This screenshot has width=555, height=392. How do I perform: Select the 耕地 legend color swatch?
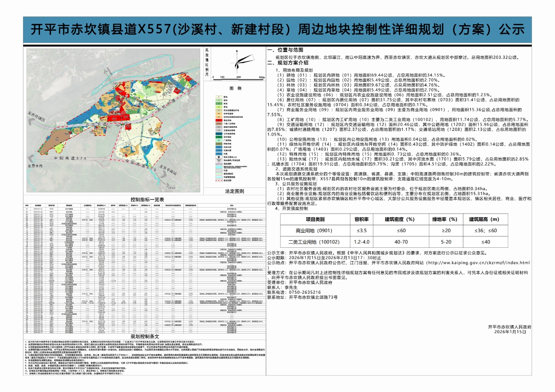tap(218, 97)
